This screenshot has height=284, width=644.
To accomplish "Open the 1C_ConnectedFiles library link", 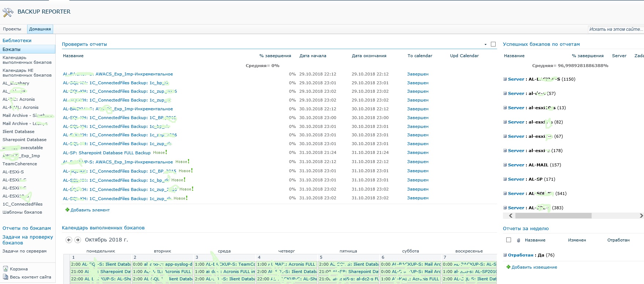I will 22,204.
